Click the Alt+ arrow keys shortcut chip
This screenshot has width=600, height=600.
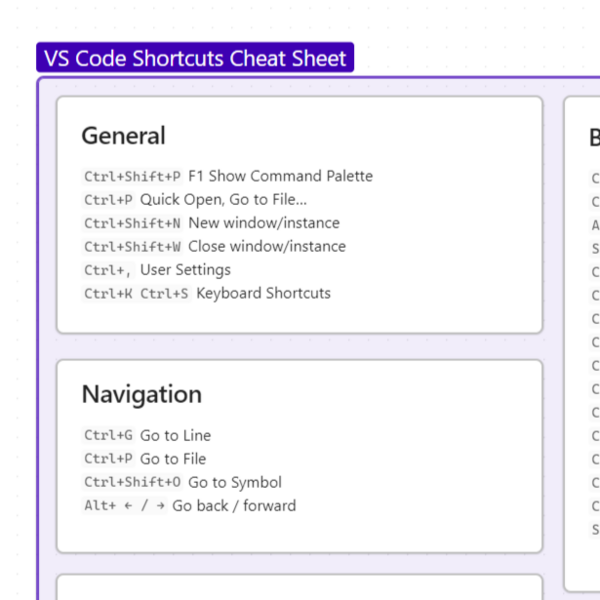[x=125, y=506]
